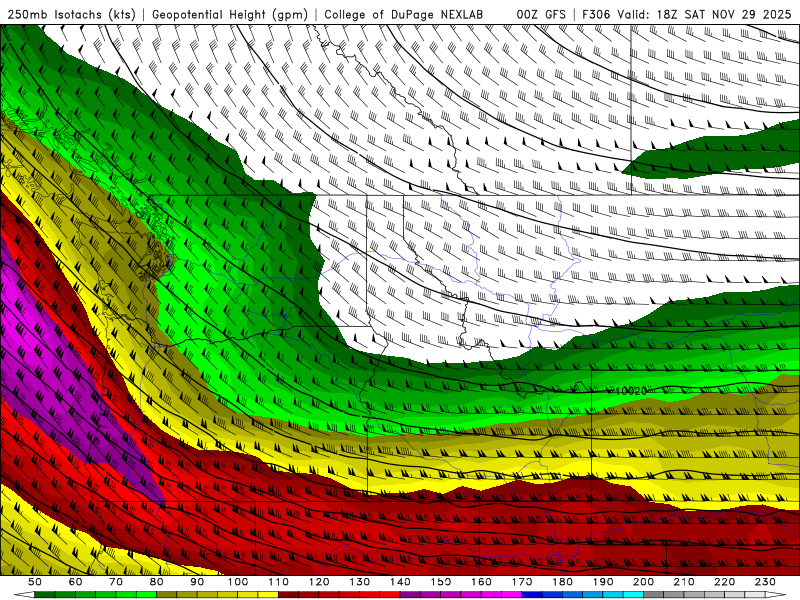Click the darkest green swatch on the color bar

click(44, 594)
